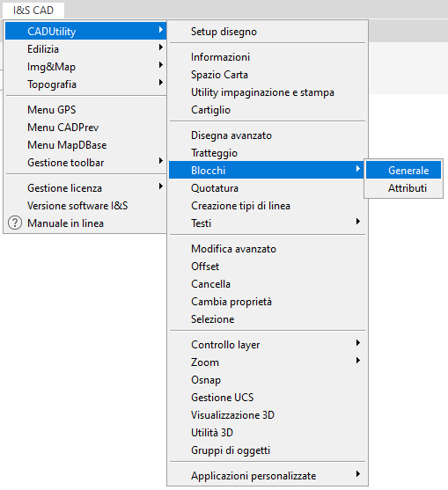Open Manuale in linea
This screenshot has width=448, height=490.
(85, 223)
